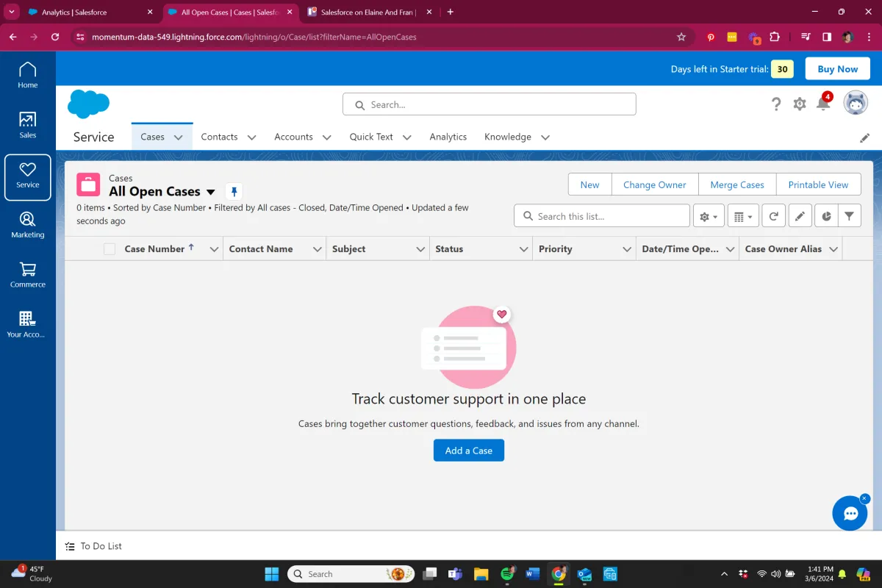
Task: Expand the Accounts tab chevron
Action: click(x=326, y=137)
